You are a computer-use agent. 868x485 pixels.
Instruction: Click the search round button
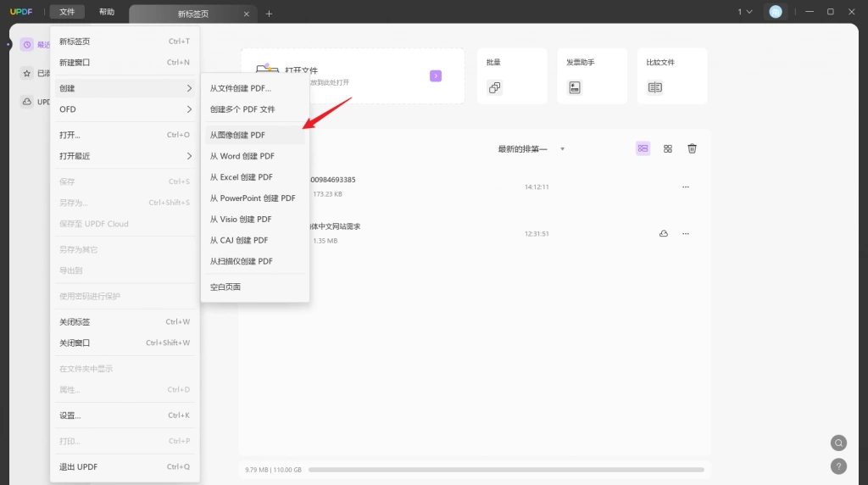tap(838, 443)
